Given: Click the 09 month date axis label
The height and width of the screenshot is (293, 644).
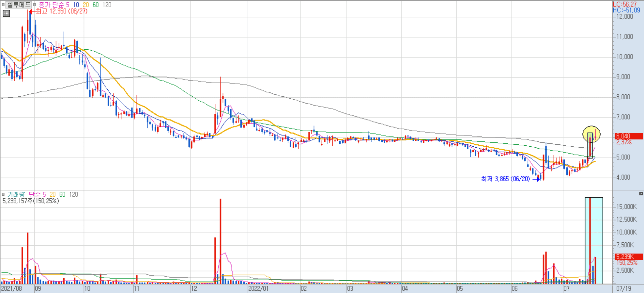Looking at the screenshot, I should tap(38, 289).
